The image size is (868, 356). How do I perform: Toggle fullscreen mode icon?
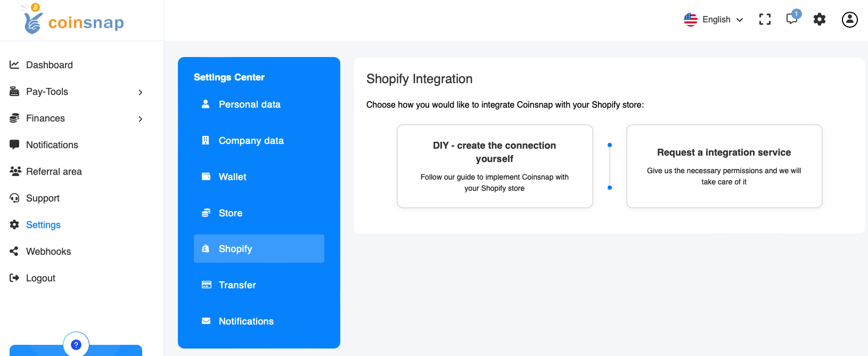click(x=765, y=20)
